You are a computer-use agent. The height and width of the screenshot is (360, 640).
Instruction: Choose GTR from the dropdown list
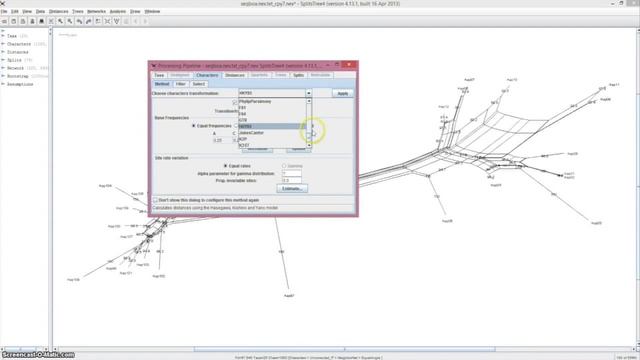click(x=272, y=120)
